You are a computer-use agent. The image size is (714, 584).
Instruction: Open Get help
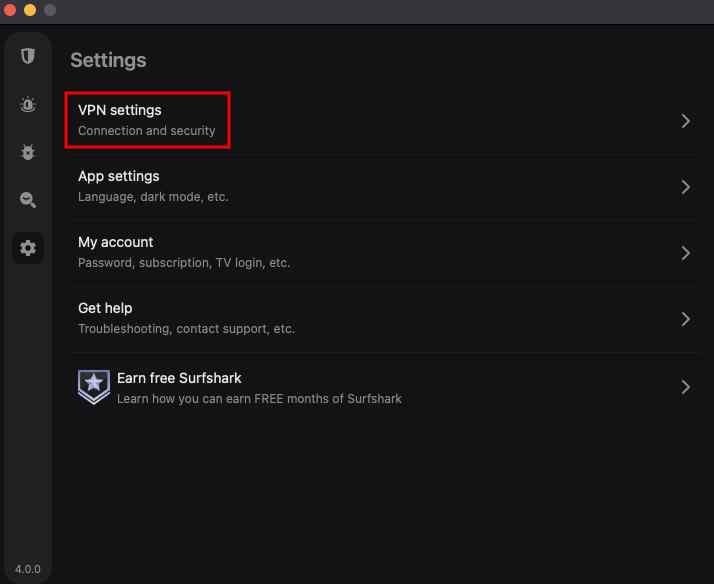(384, 319)
